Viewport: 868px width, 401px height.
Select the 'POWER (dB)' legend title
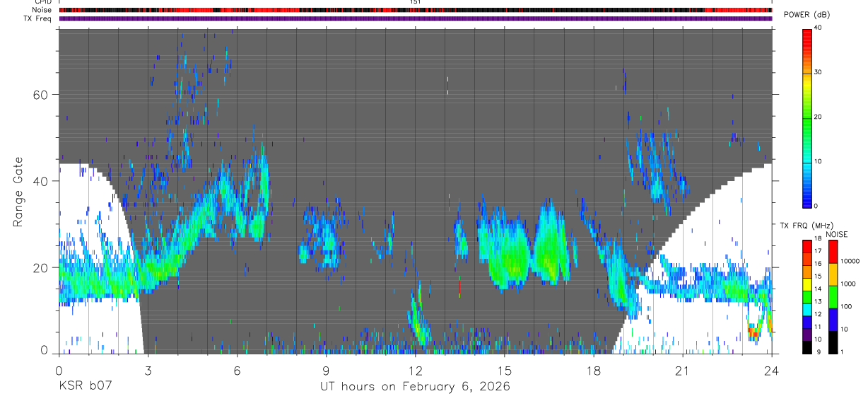(x=807, y=15)
